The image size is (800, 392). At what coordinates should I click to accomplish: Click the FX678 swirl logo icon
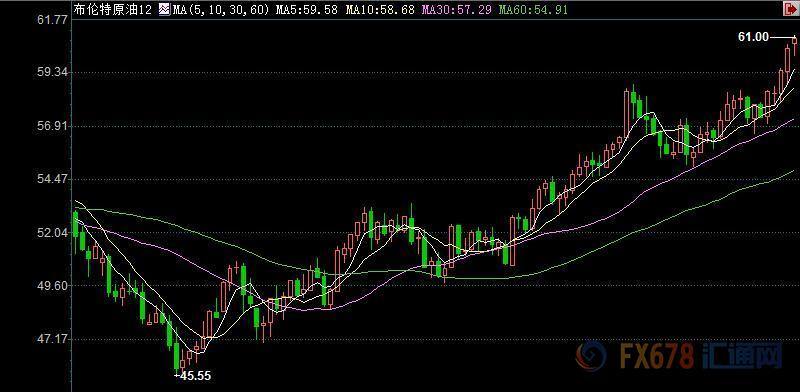(590, 355)
